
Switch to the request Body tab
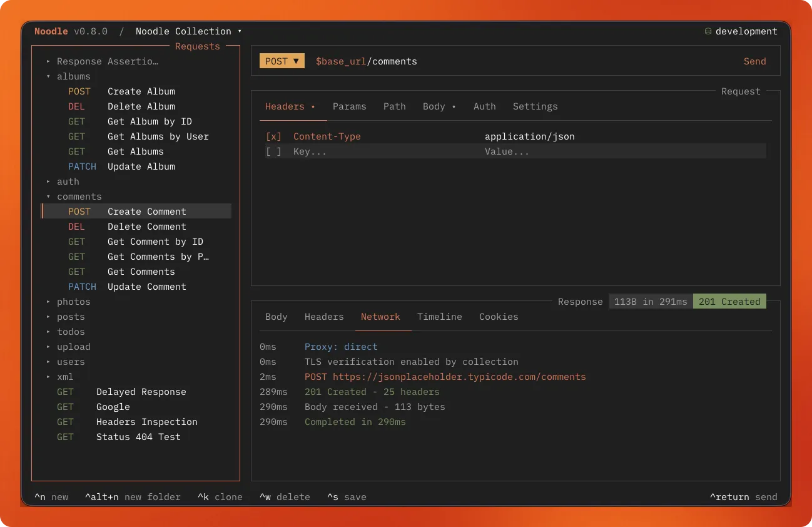[x=439, y=106]
